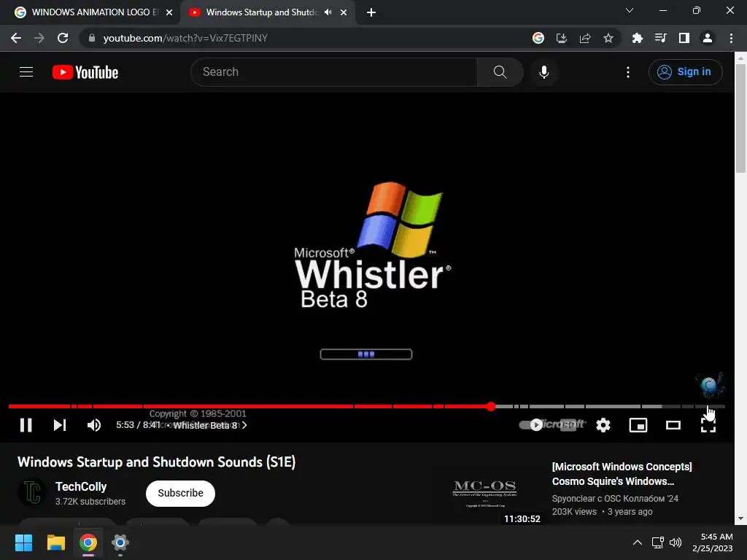Expand the Whistler Beta 8 chapter
Screen dimensions: 747x560
click(x=209, y=425)
